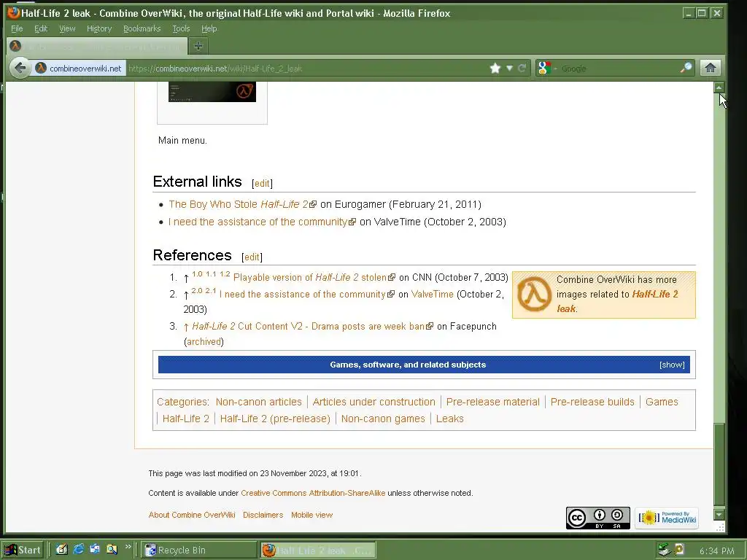Open the ValveTime link under External links
Screen dimensions: 747x560
pos(262,222)
